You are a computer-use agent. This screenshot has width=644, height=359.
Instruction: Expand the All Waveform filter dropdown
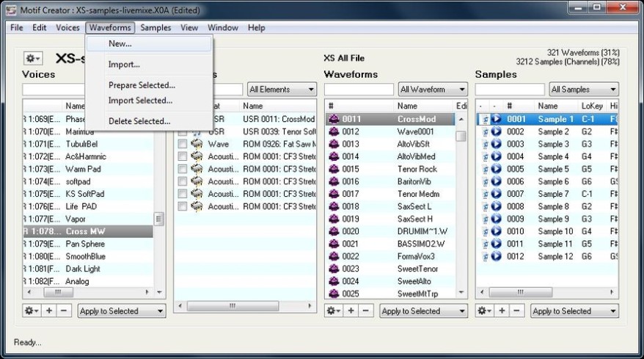[x=433, y=90]
